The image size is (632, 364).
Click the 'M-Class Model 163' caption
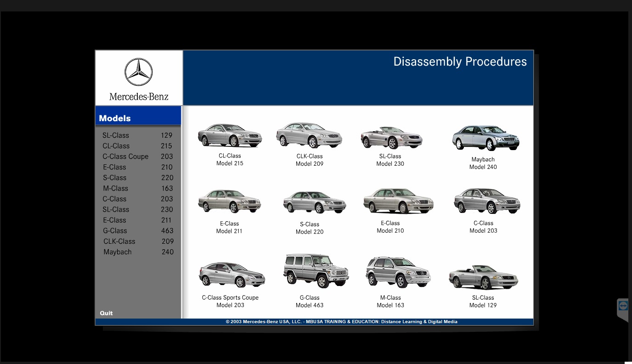[390, 302]
